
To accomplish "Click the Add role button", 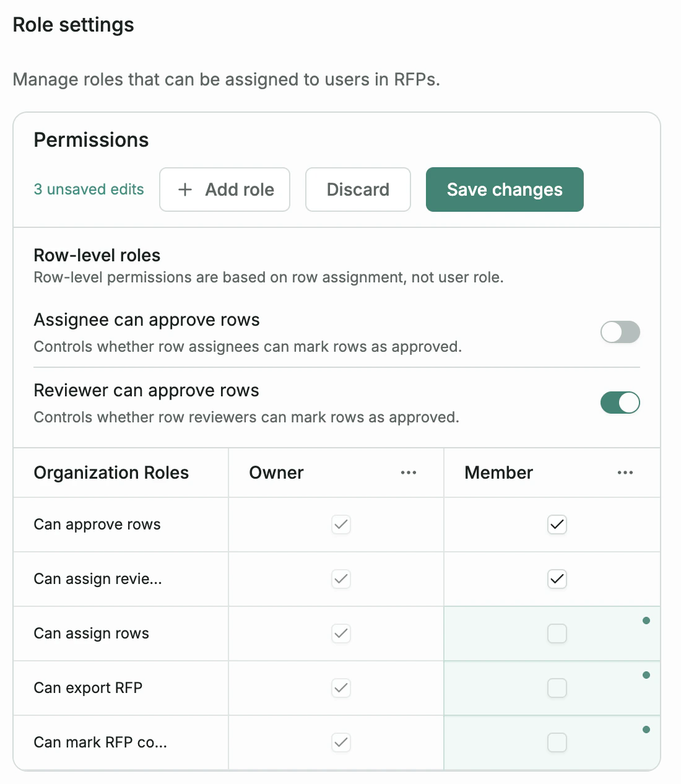I will 225,189.
